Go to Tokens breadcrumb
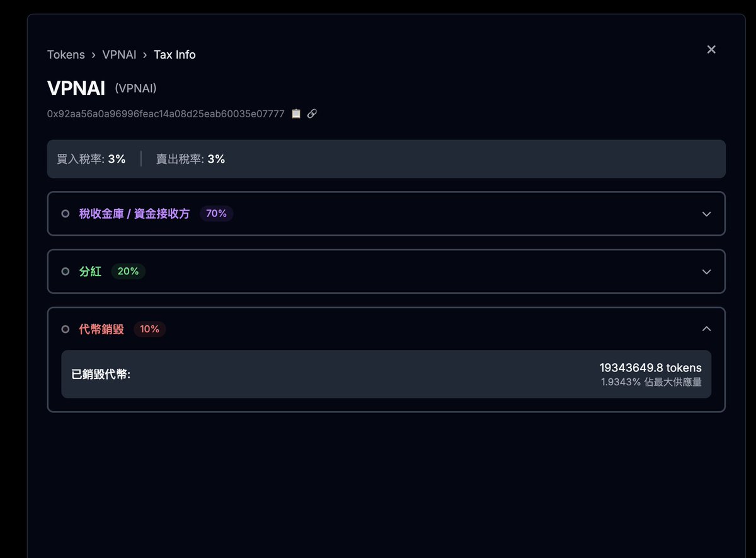The width and height of the screenshot is (756, 558). coord(66,55)
